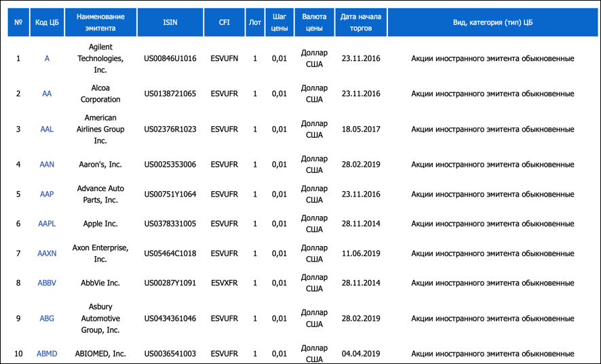Click the CFI code ESVUFR in Alcoa row

[x=225, y=94]
